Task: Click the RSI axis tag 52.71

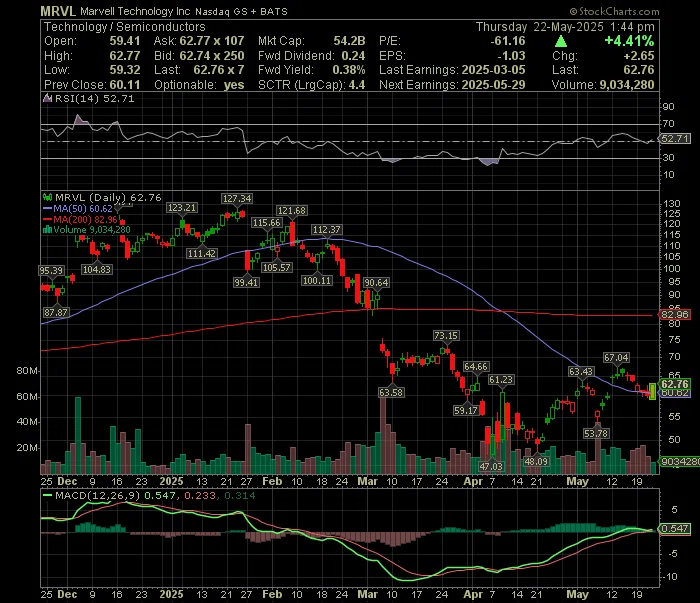Action: 675,139
